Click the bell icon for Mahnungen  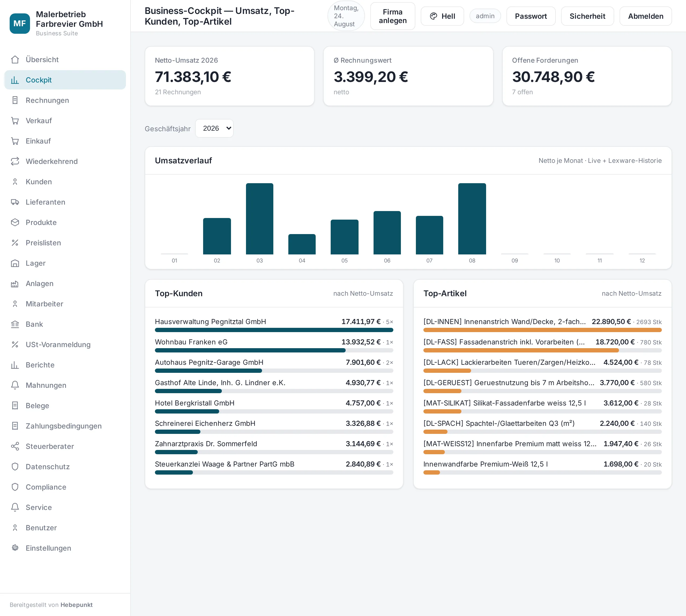(x=15, y=385)
